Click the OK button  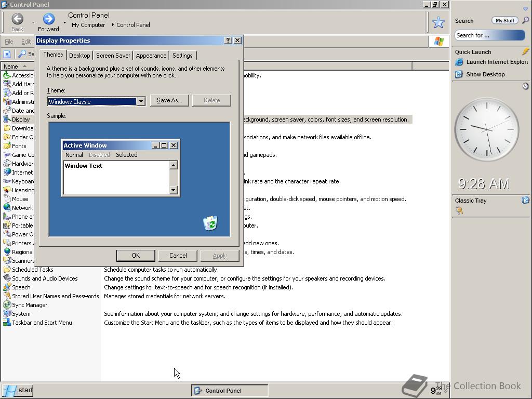click(x=136, y=256)
